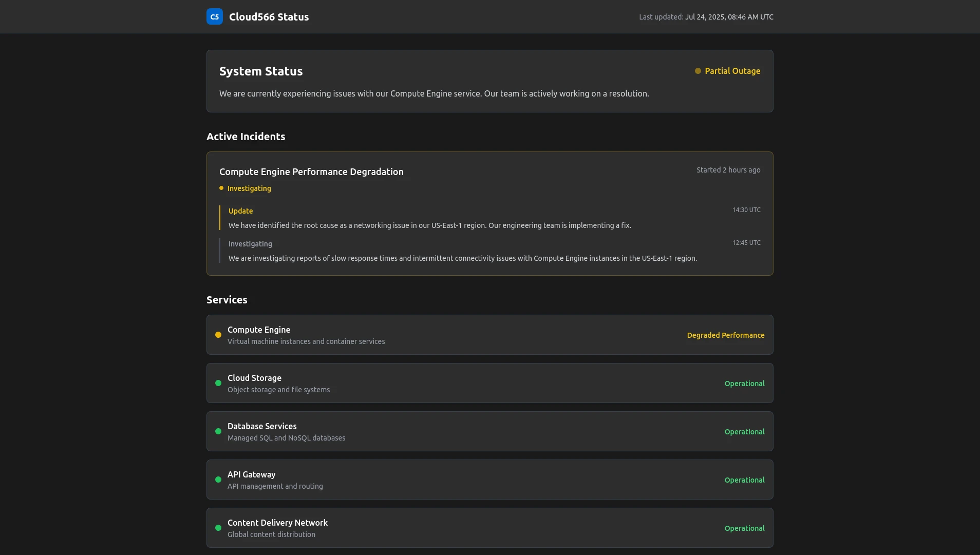Screen dimensions: 980x555
Task: Open the Compute Engine Performance Degradation incident
Action: point(311,172)
